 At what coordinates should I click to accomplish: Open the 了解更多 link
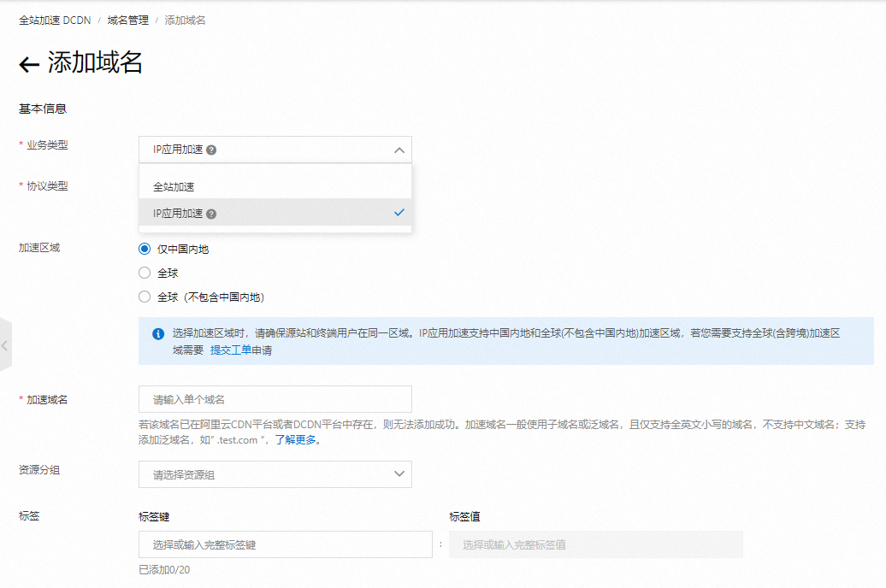point(295,439)
